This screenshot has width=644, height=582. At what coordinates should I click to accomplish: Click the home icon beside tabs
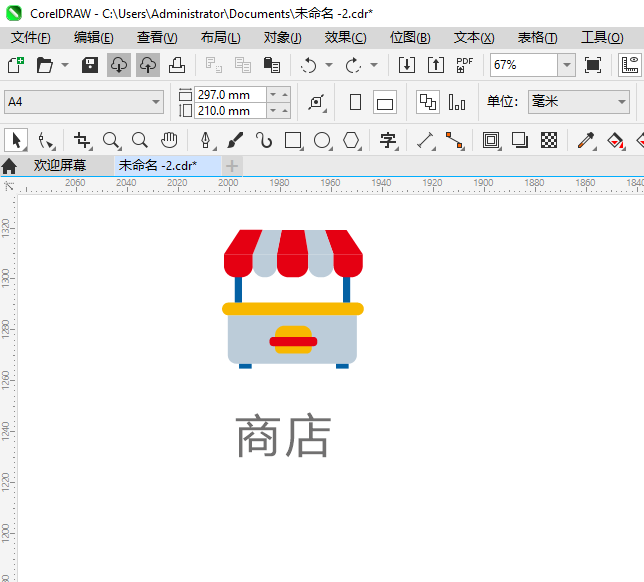coord(9,166)
